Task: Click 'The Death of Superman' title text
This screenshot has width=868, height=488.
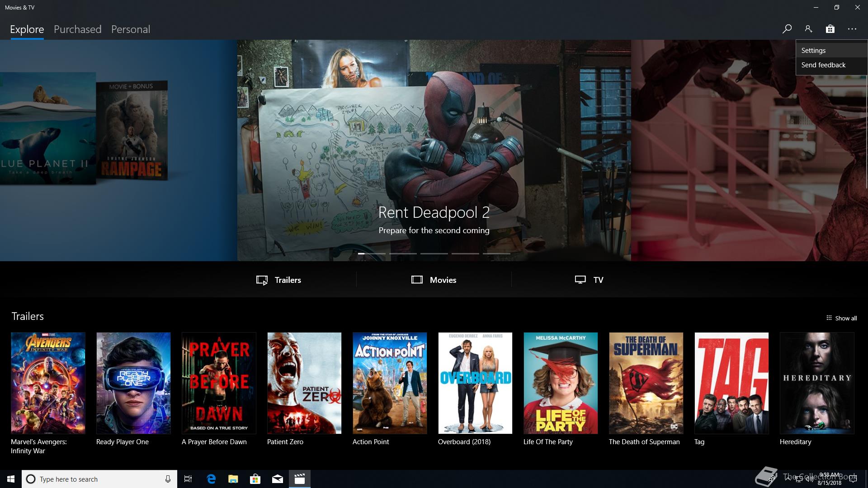Action: [x=644, y=442]
